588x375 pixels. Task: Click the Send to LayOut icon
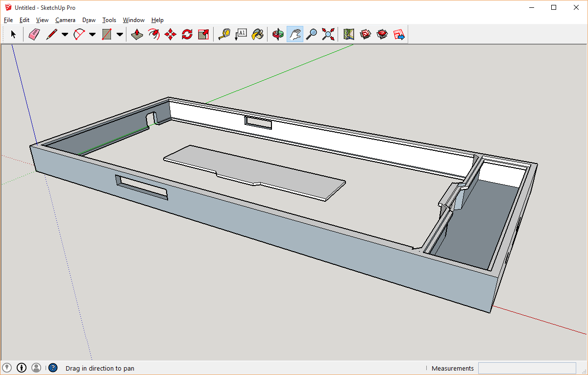(399, 34)
